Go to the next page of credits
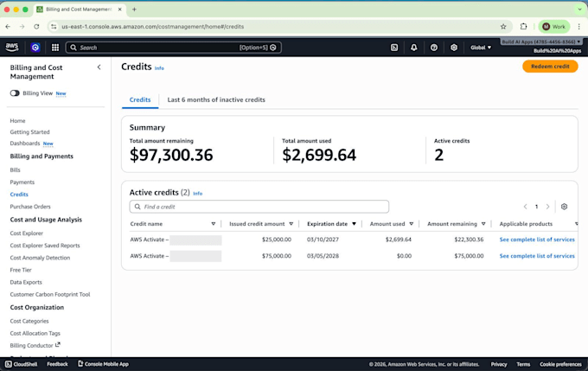 [547, 207]
